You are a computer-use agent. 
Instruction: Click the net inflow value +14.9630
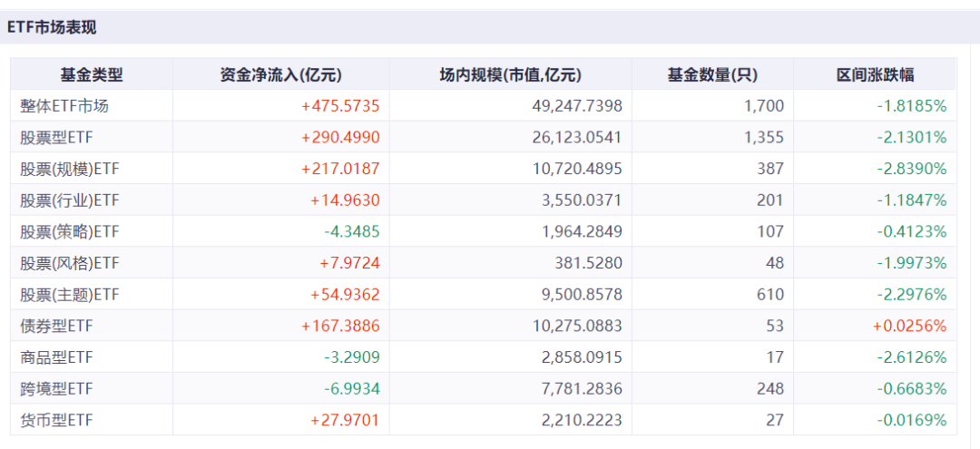pos(345,200)
